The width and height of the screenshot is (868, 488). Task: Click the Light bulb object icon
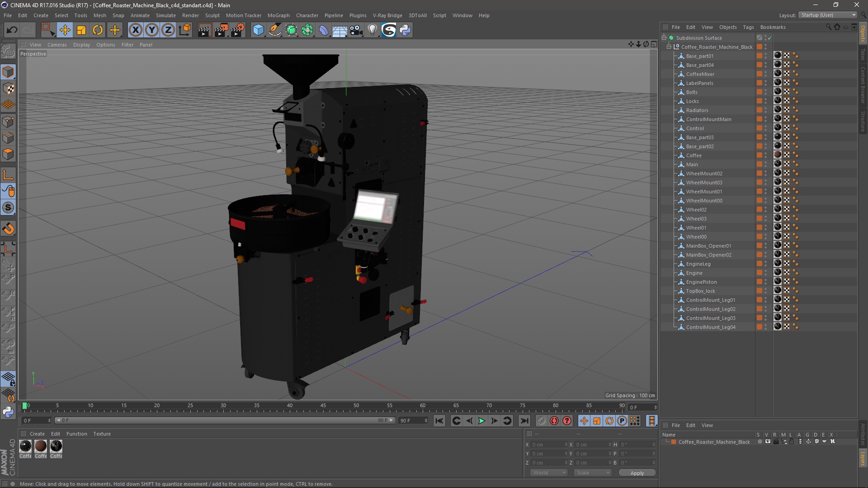point(372,30)
